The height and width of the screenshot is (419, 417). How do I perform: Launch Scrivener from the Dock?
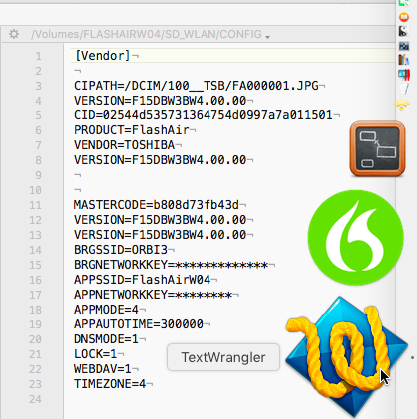coord(403,31)
